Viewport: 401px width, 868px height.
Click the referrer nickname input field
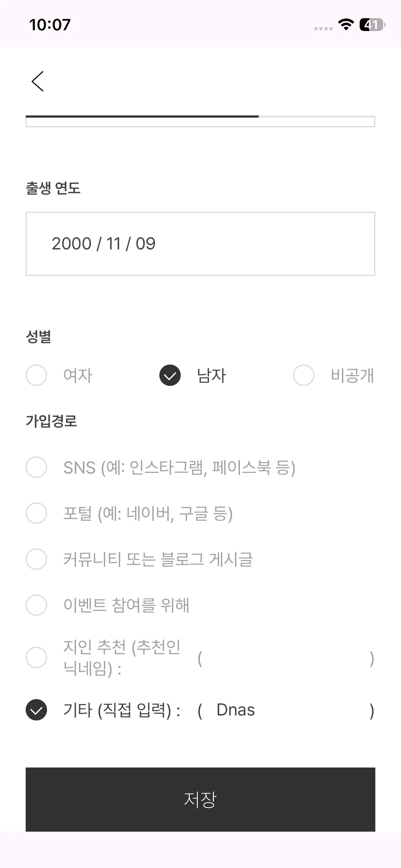coord(285,658)
